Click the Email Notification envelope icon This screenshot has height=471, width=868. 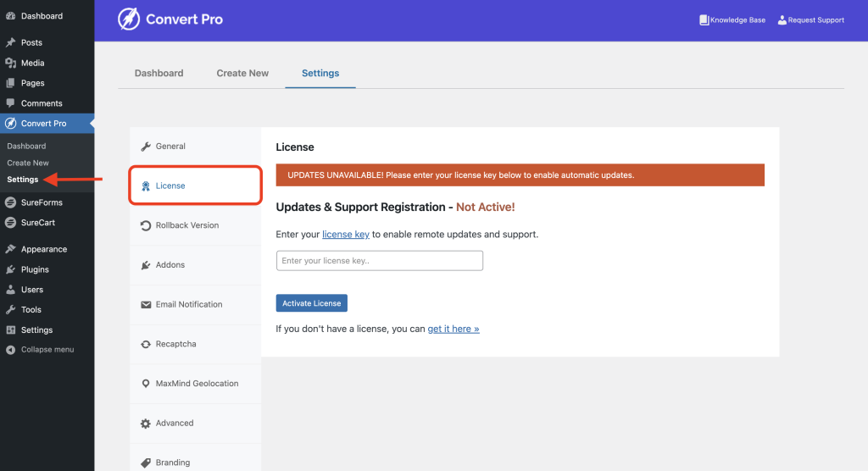click(x=146, y=305)
